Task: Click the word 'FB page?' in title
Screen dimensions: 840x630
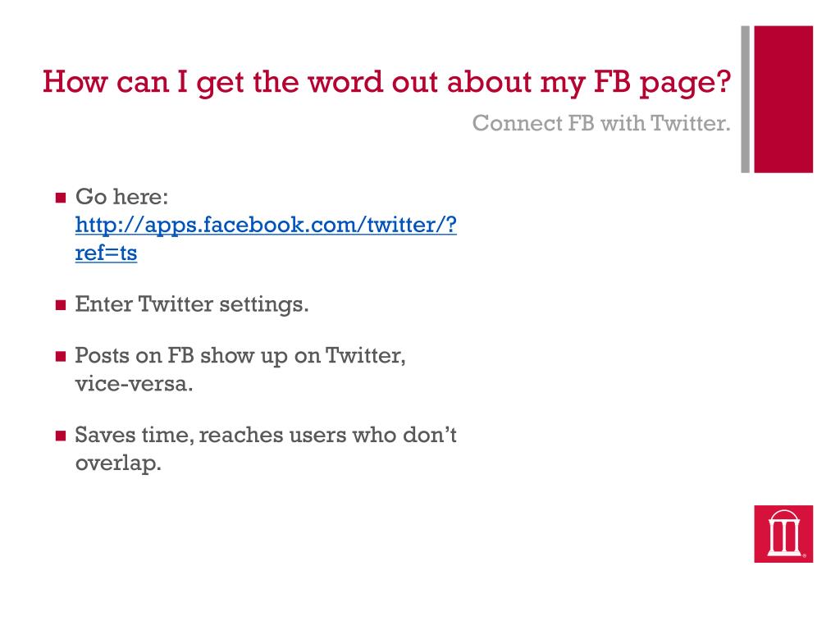Action: point(663,83)
